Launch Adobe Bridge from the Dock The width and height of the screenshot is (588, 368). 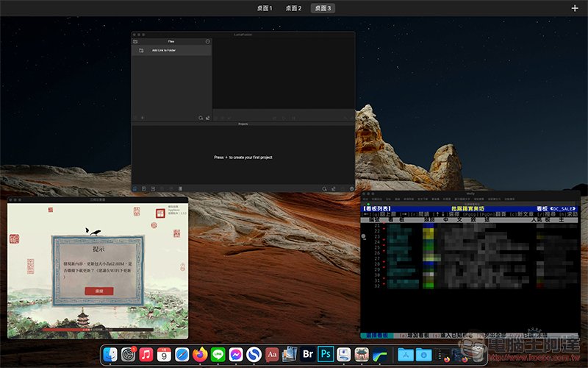pyautogui.click(x=308, y=354)
